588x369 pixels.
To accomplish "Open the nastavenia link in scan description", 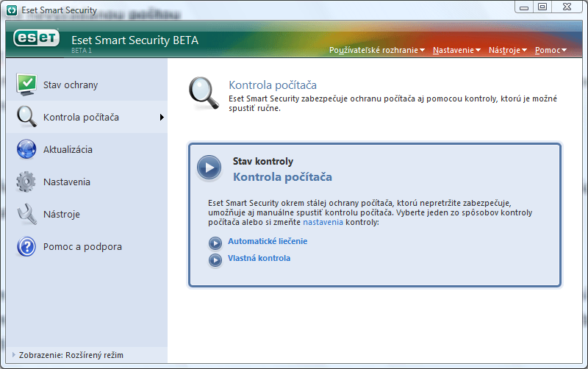I will click(x=323, y=222).
